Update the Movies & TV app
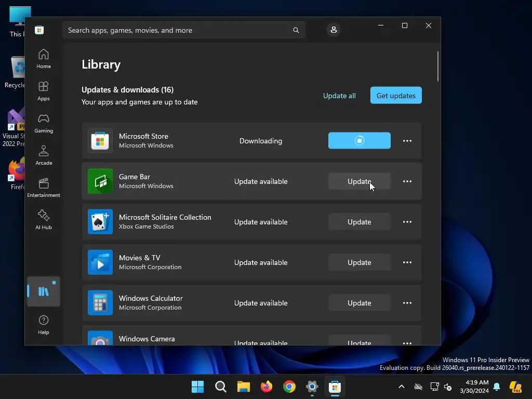Image resolution: width=532 pixels, height=399 pixels. point(360,262)
